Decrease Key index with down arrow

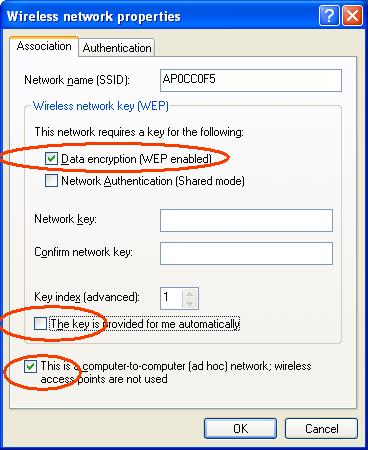(x=190, y=303)
